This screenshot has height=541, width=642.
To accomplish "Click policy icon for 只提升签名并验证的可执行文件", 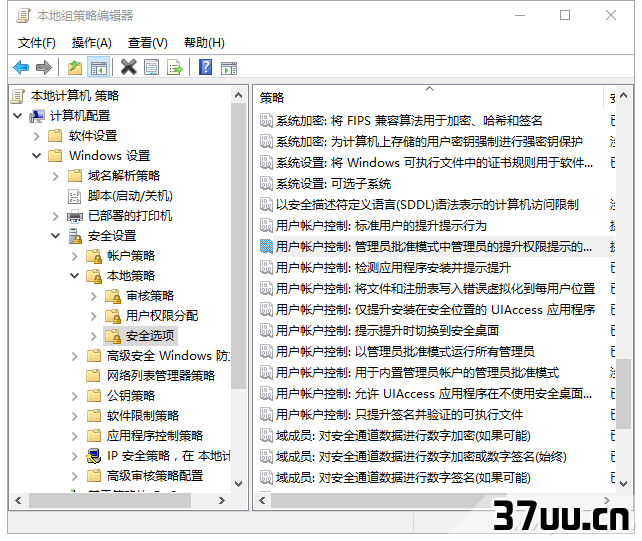I will pos(266,414).
